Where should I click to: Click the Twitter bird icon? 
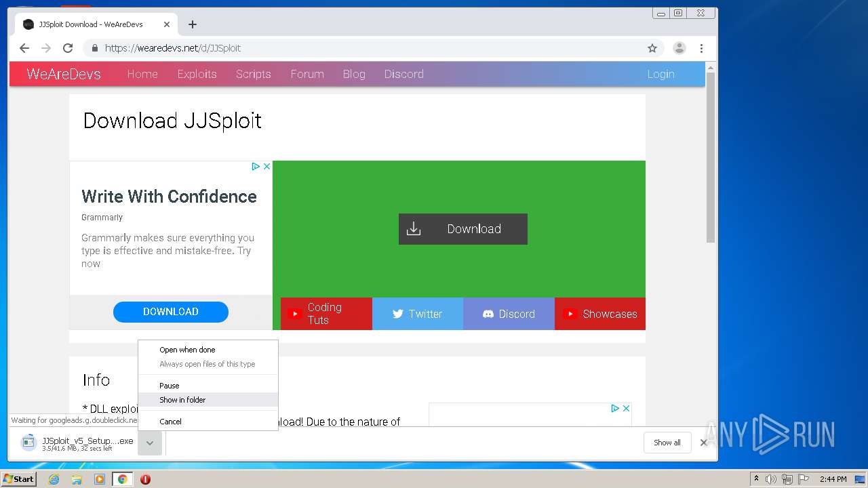click(x=398, y=314)
